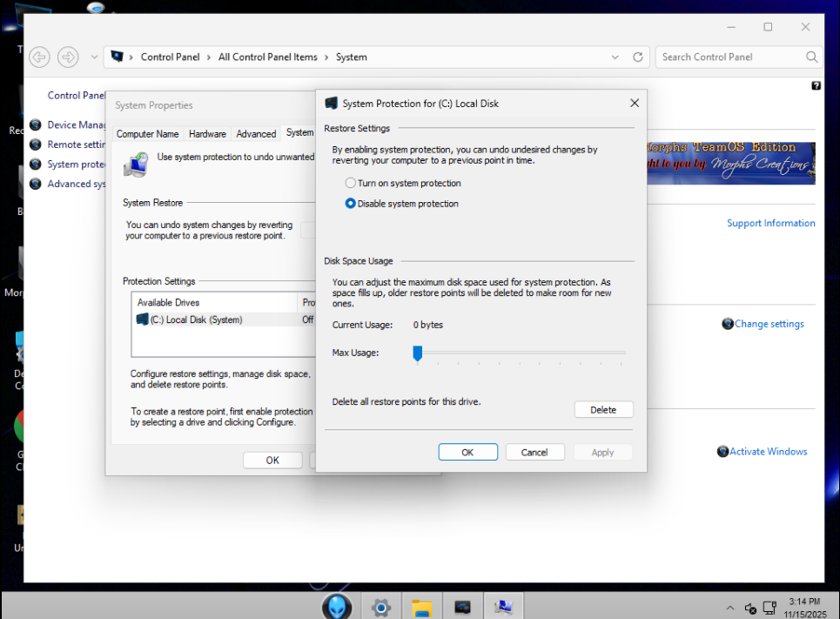Select Disable system protection option
This screenshot has width=840, height=619.
pyautogui.click(x=351, y=204)
